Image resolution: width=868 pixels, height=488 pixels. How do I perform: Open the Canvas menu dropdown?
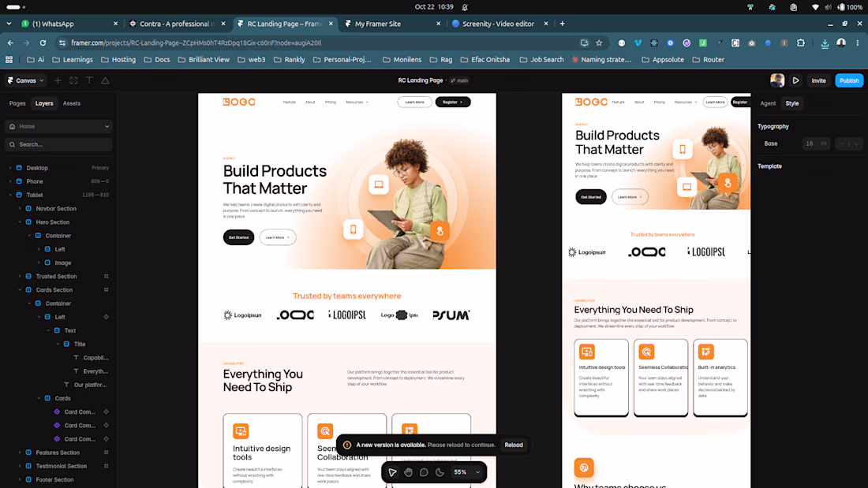tap(25, 80)
